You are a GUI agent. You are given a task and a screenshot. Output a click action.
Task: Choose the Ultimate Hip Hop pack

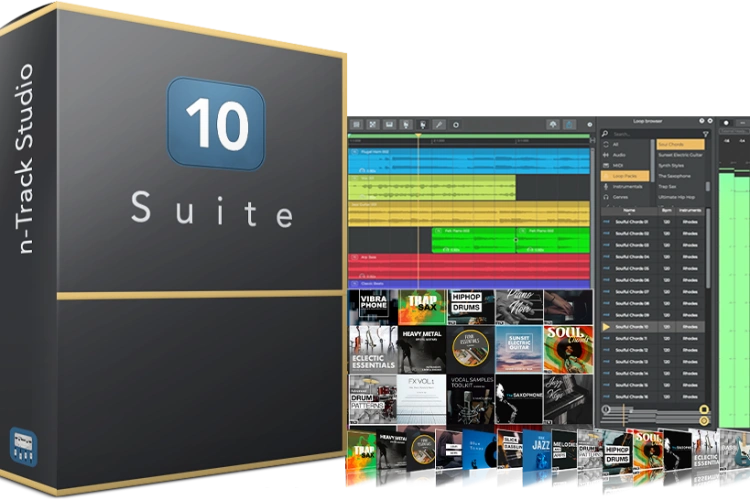tap(680, 197)
